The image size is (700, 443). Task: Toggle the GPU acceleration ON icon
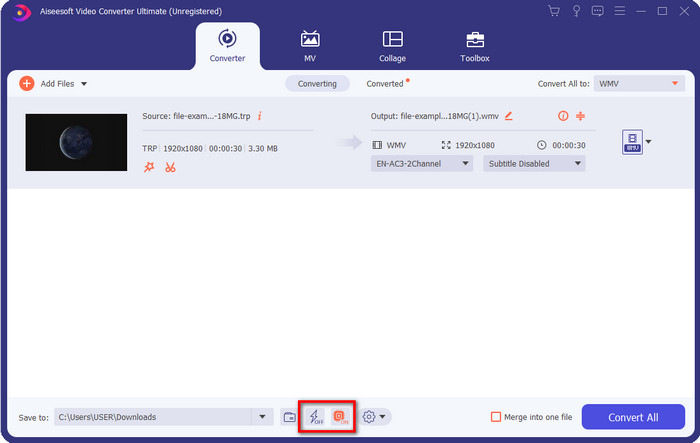(339, 416)
